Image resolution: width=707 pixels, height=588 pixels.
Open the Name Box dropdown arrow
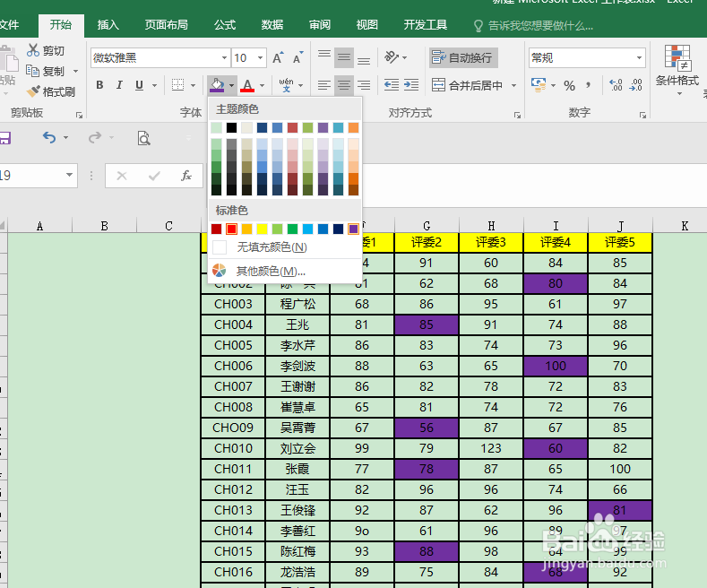tap(69, 175)
